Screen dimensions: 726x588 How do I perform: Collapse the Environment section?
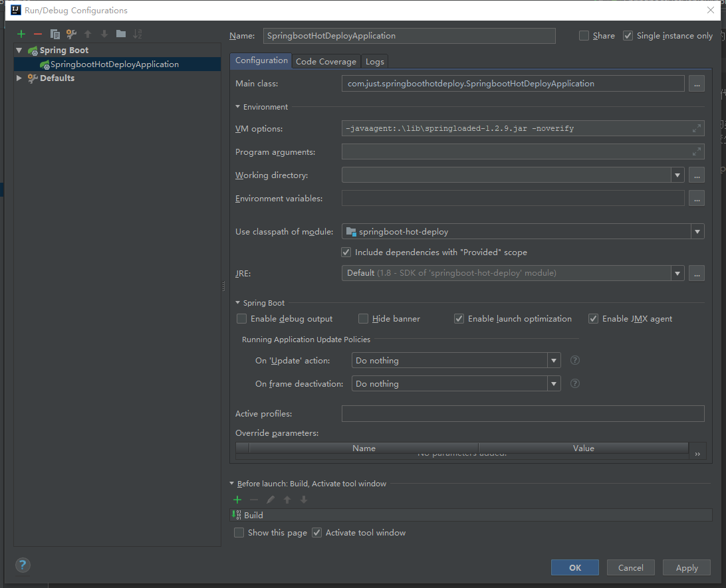point(237,107)
